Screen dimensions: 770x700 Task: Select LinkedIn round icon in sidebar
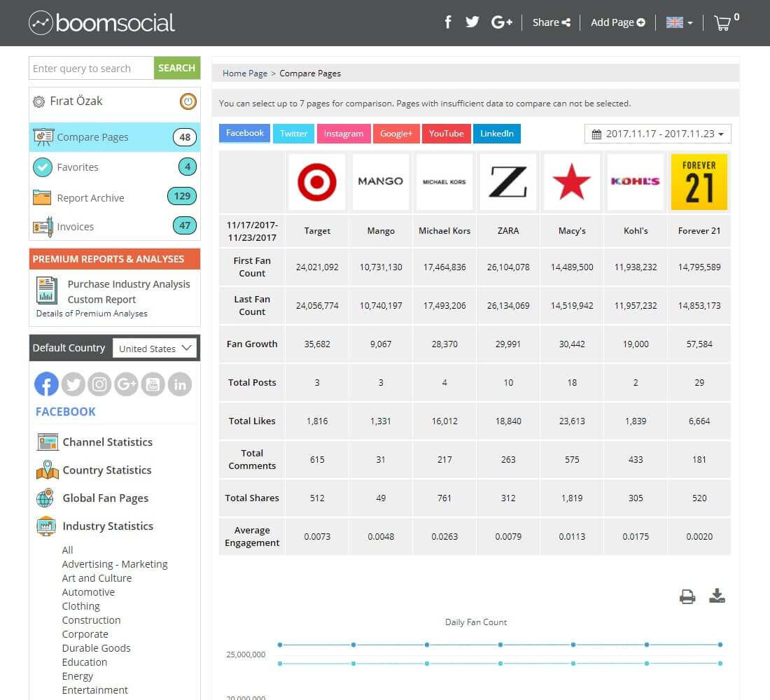click(x=180, y=384)
